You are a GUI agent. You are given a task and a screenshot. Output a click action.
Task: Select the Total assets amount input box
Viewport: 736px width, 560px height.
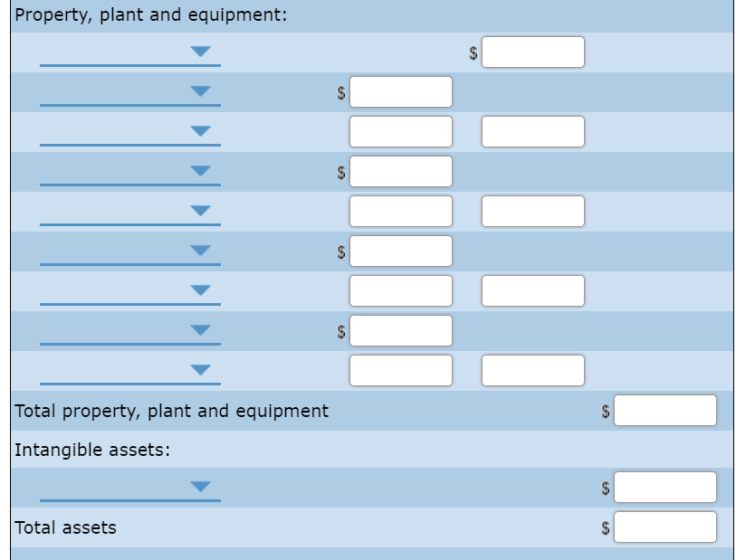coord(664,527)
